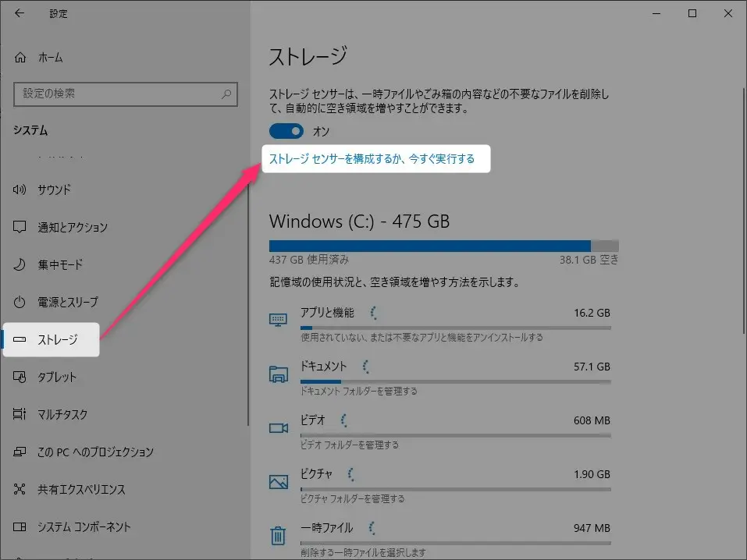The height and width of the screenshot is (560, 747).
Task: Click the 947 MB size value
Action: click(x=592, y=528)
